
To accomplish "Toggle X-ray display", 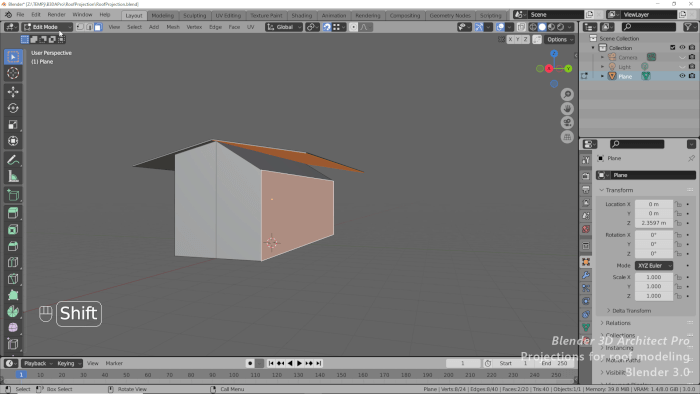I will pyautogui.click(x=521, y=27).
